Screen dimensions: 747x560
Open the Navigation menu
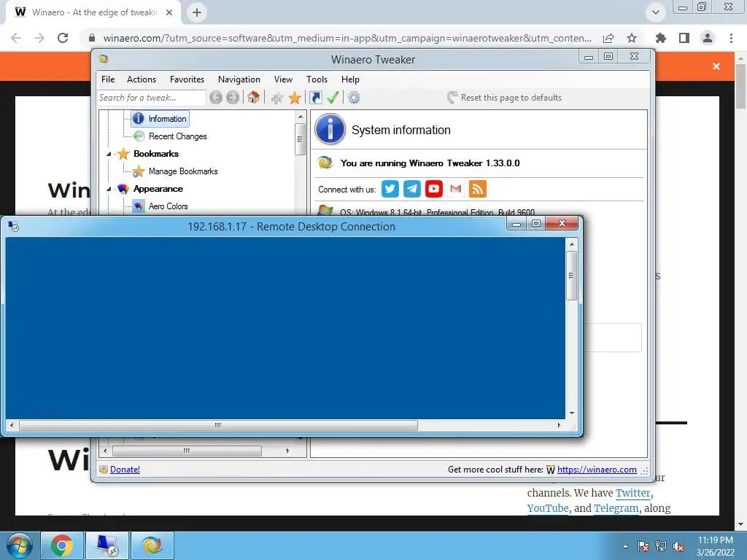click(x=239, y=79)
